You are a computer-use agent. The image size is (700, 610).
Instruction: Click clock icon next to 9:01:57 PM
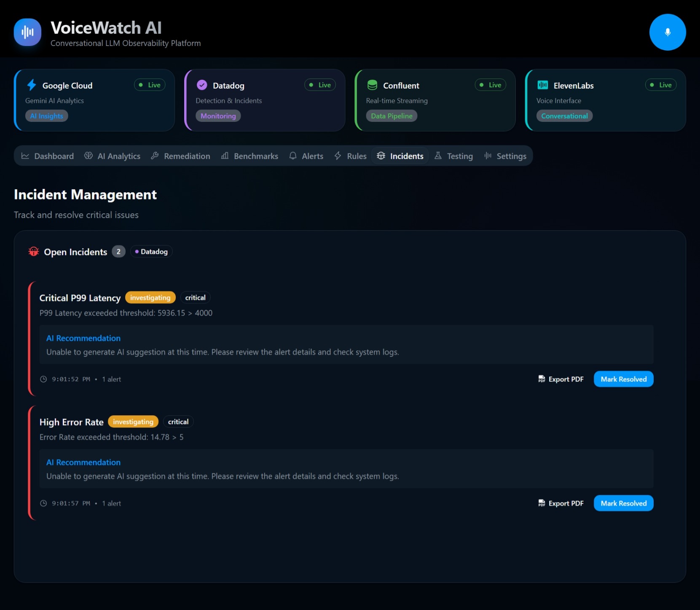pyautogui.click(x=43, y=503)
